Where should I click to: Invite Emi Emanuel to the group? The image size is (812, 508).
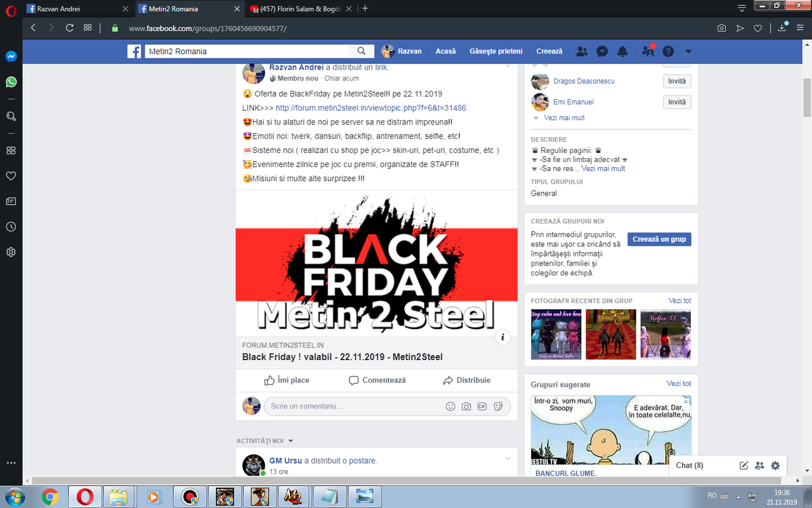coord(677,102)
